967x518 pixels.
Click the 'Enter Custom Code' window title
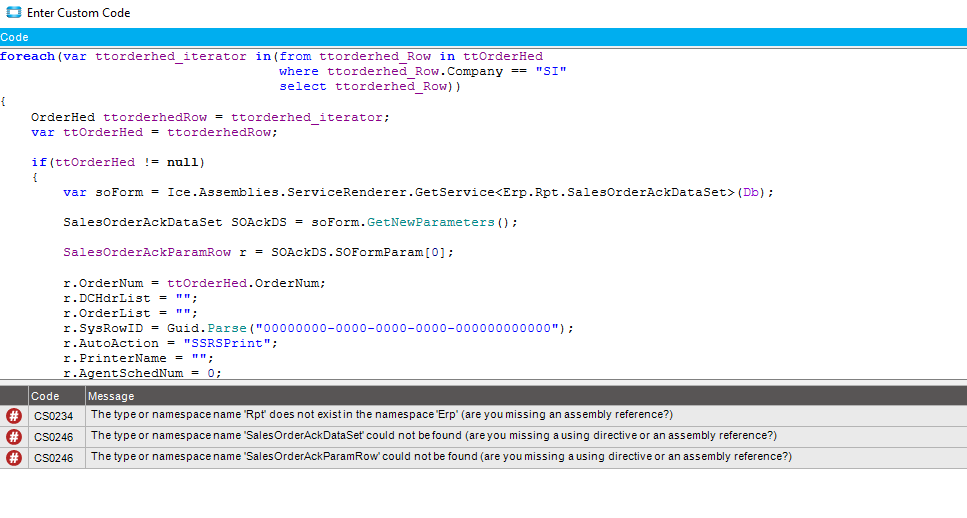pos(78,13)
